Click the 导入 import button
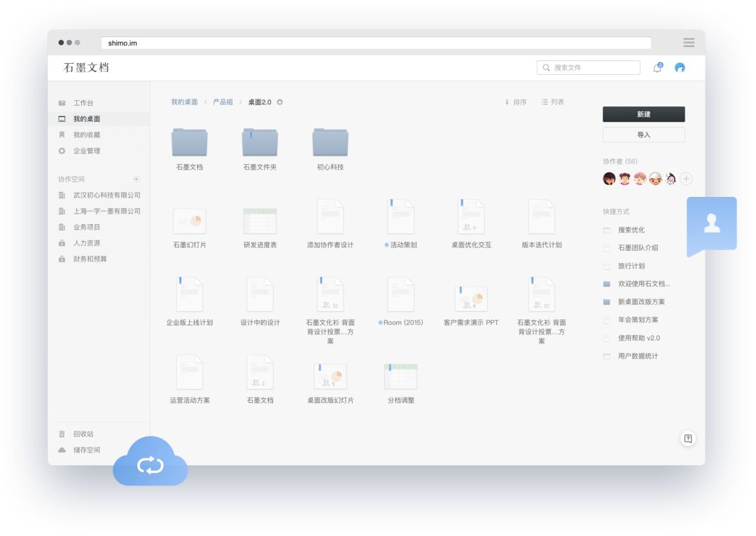The width and height of the screenshot is (756, 536). (644, 135)
